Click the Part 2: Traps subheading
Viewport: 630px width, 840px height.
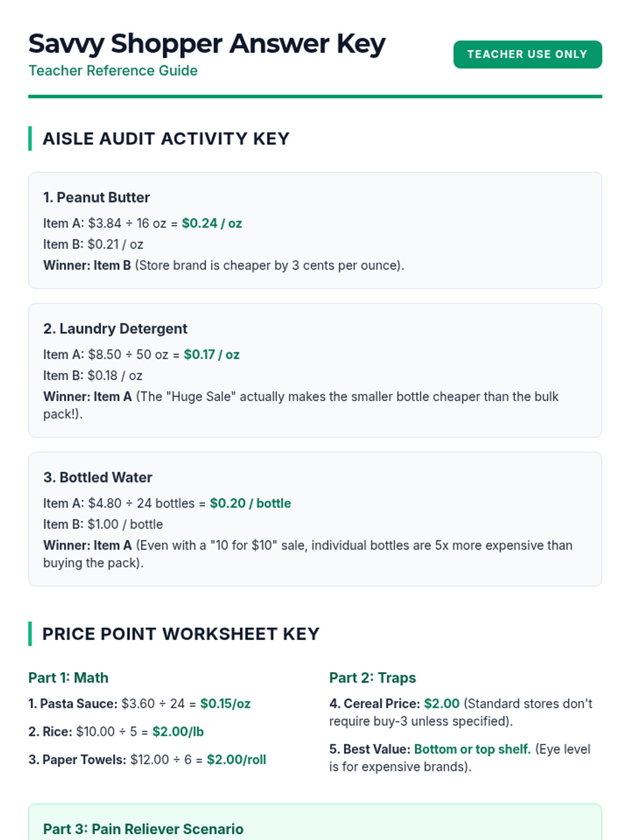[x=373, y=678]
